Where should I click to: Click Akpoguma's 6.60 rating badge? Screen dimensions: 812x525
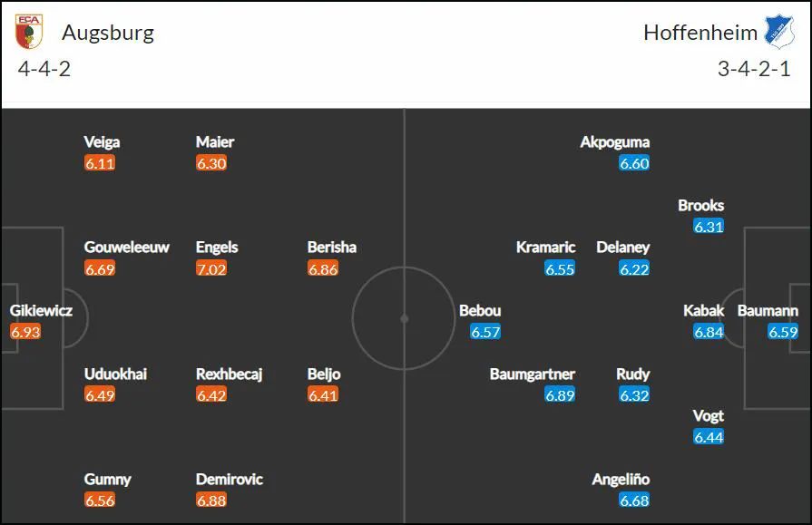pyautogui.click(x=634, y=163)
